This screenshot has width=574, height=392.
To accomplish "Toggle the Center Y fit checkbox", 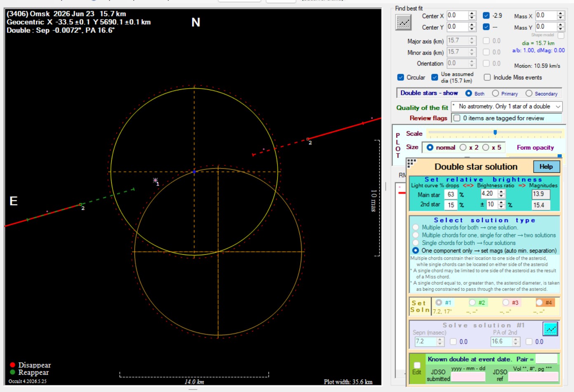I will [486, 27].
